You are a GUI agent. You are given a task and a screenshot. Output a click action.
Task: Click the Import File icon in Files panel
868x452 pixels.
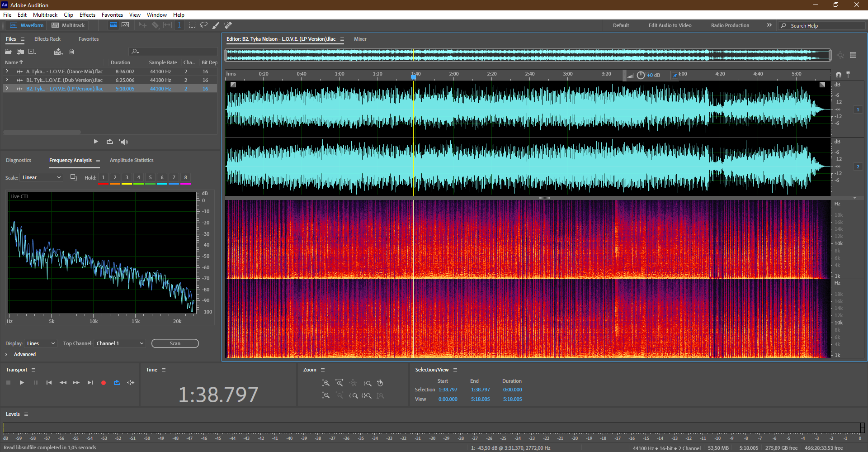(20, 52)
